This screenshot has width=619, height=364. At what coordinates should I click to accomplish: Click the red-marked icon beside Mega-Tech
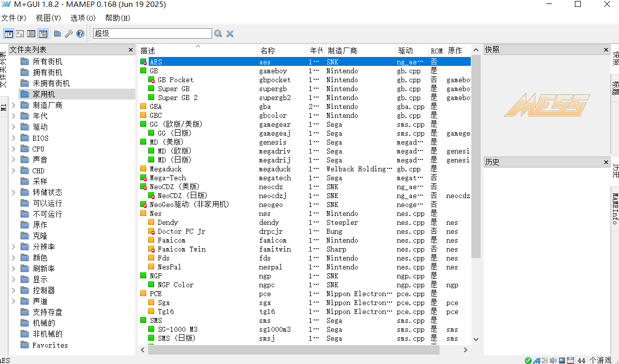point(143,178)
